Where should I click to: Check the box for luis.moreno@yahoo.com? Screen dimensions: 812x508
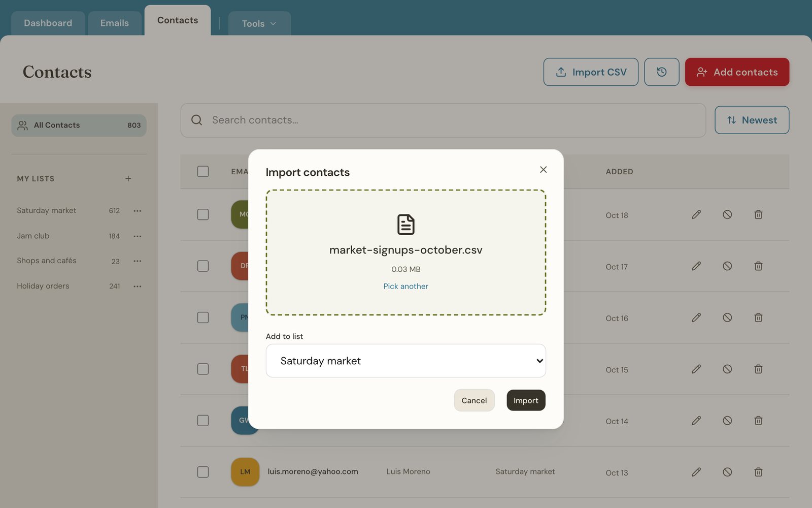coord(203,472)
